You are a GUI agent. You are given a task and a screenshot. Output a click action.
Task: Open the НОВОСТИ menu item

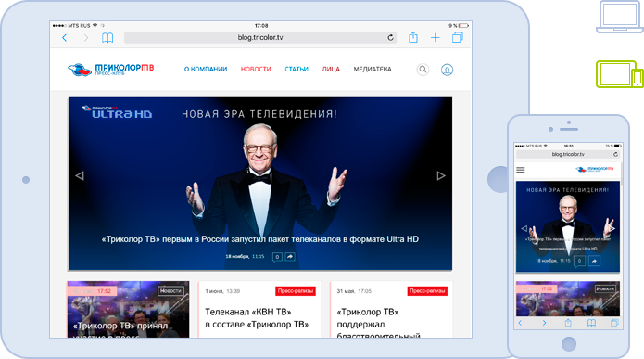(256, 69)
